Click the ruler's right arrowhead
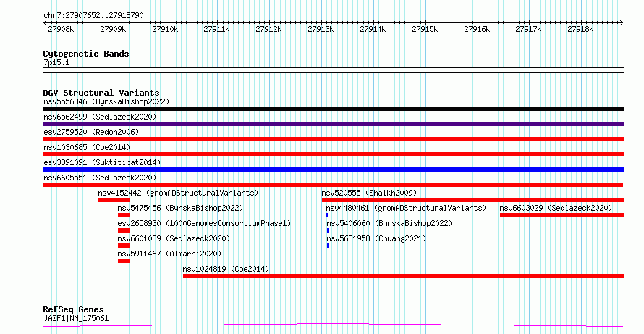 point(622,23)
